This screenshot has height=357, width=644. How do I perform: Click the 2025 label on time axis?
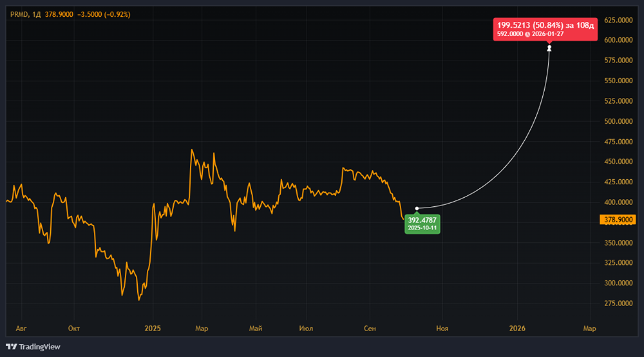(153, 329)
